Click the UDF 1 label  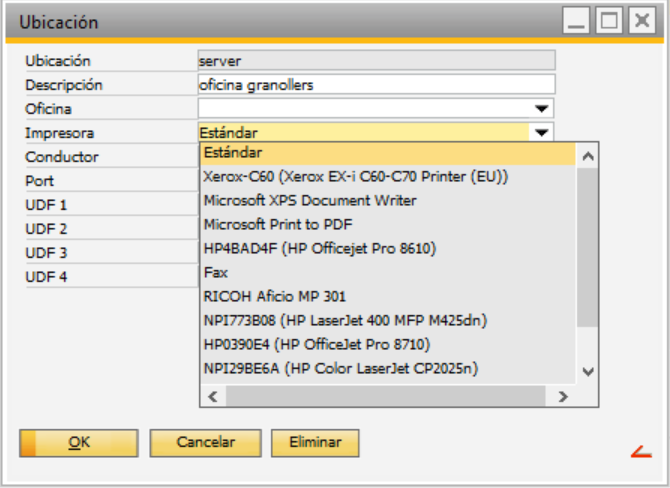46,205
